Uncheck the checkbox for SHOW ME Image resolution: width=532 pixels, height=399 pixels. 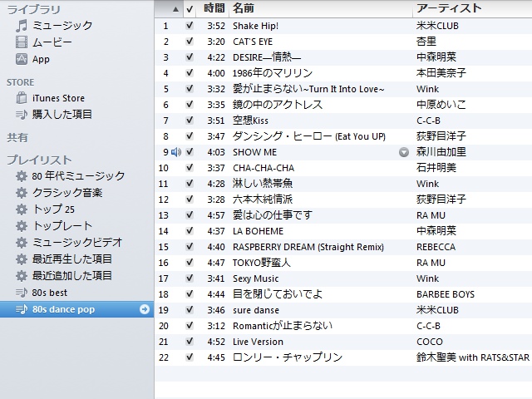(x=190, y=152)
